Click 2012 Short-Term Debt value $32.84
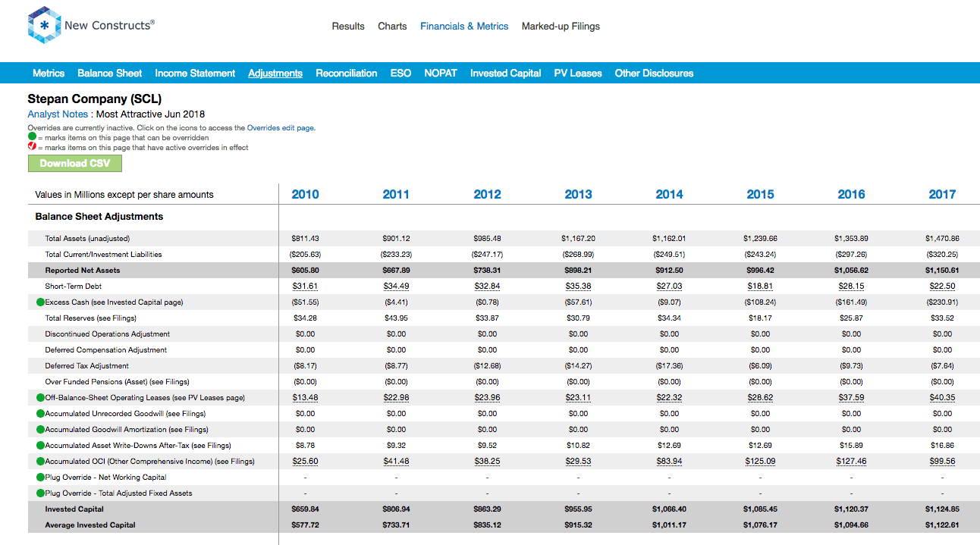980x545 pixels. pyautogui.click(x=487, y=287)
